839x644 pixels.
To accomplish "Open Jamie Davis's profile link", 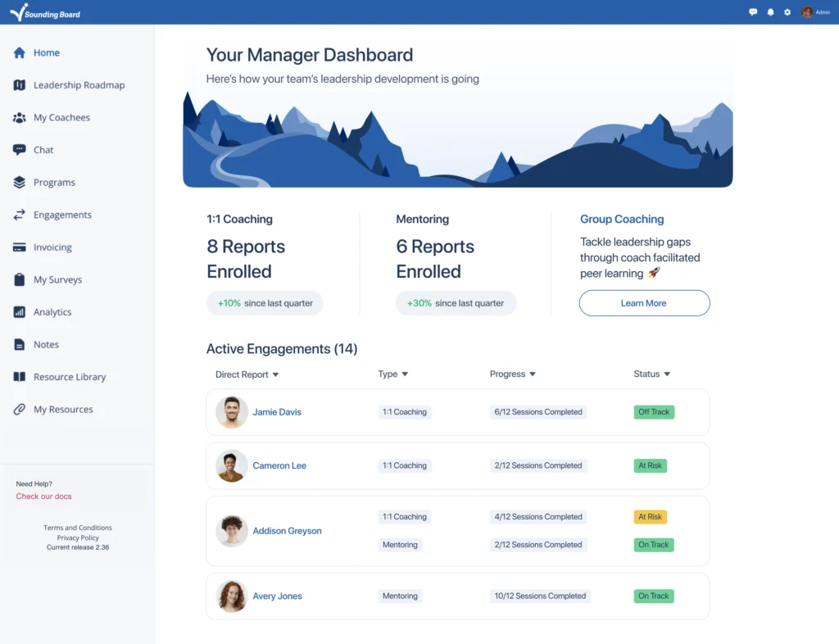I will coord(277,412).
